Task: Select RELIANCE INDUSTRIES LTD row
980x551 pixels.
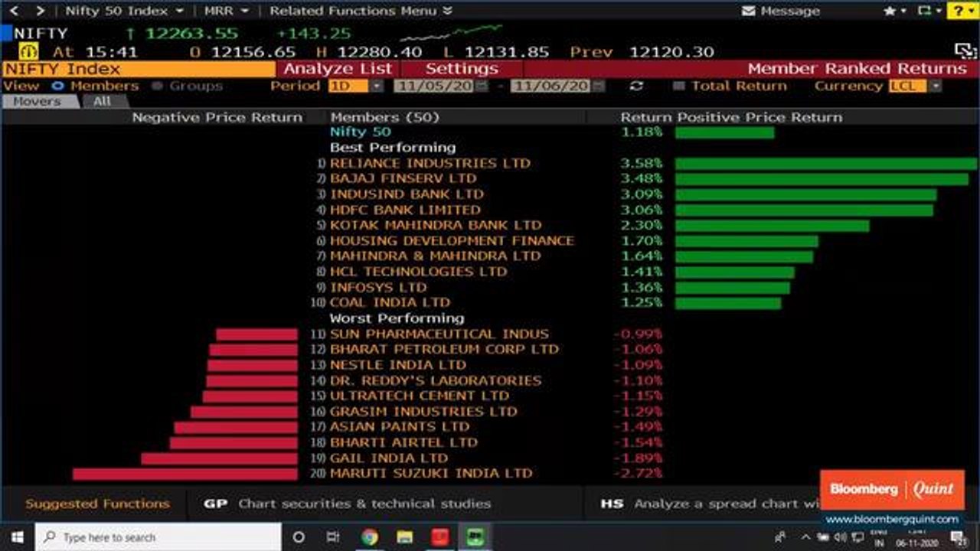Action: click(x=430, y=163)
